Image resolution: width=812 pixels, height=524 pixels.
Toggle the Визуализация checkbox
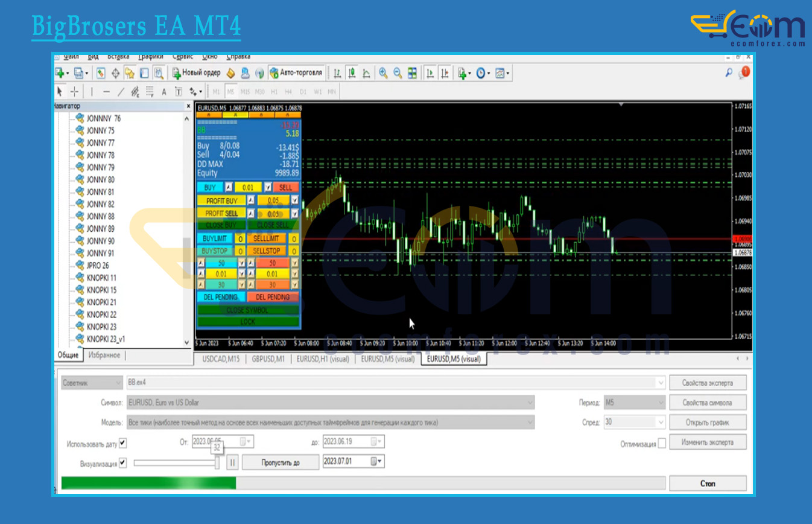(x=123, y=463)
